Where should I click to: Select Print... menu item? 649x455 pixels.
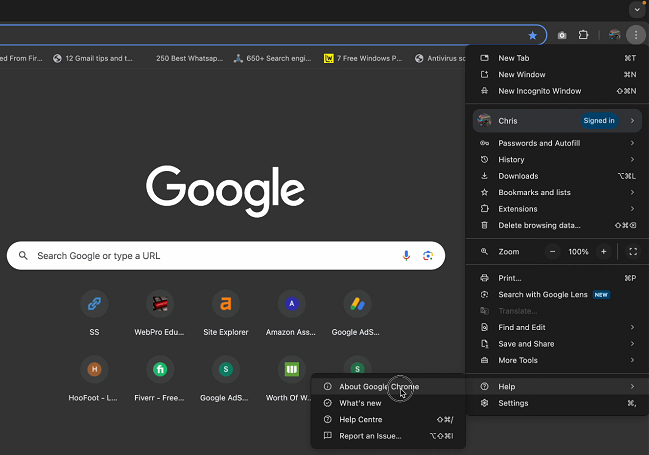tap(557, 278)
